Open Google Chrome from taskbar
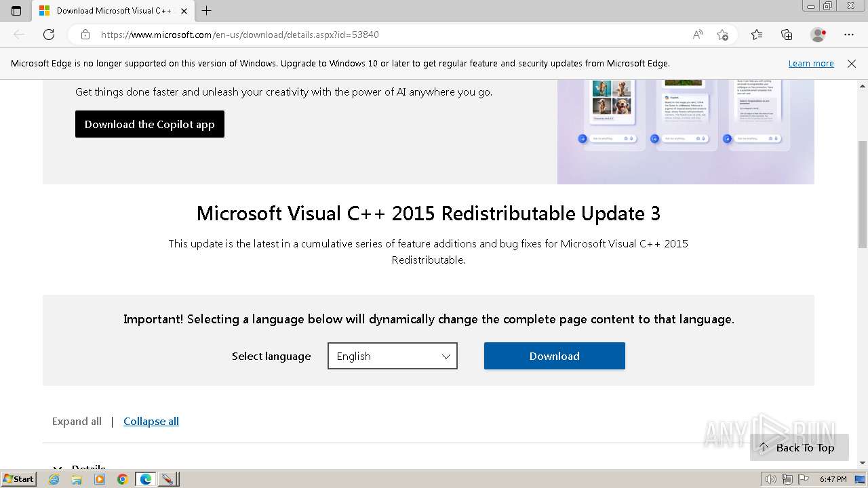Viewport: 868px width, 488px height. point(123,479)
